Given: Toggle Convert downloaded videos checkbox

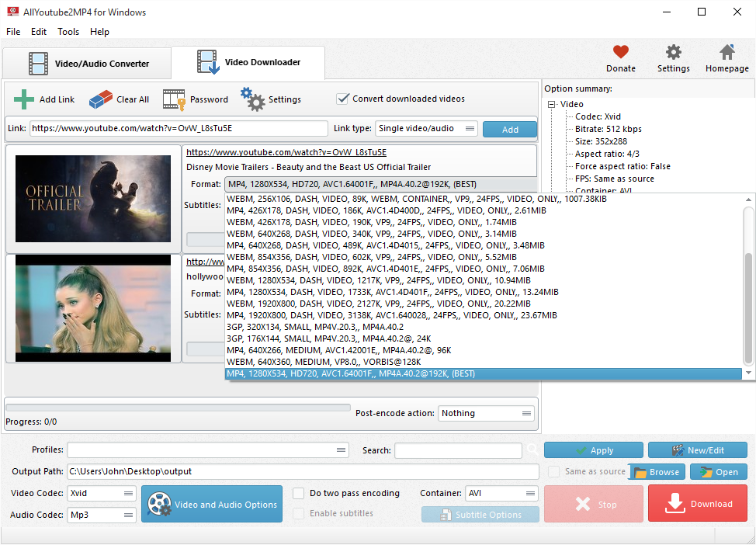Looking at the screenshot, I should (x=342, y=99).
